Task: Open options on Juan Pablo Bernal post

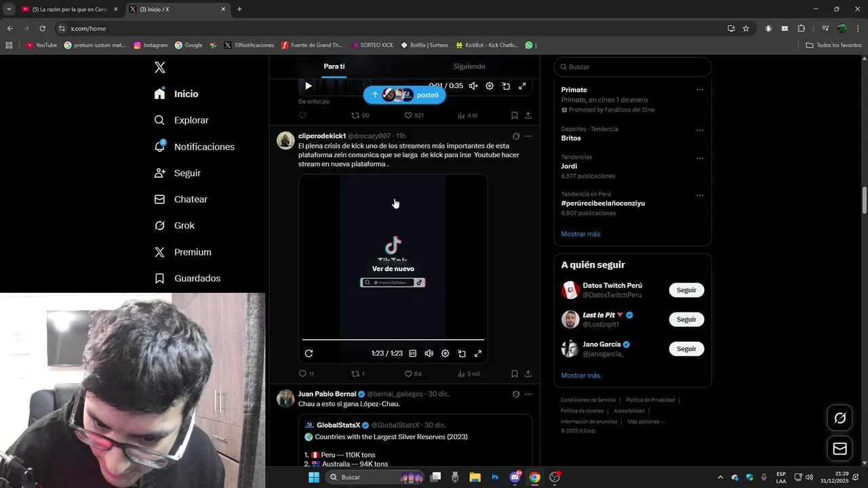Action: click(528, 394)
